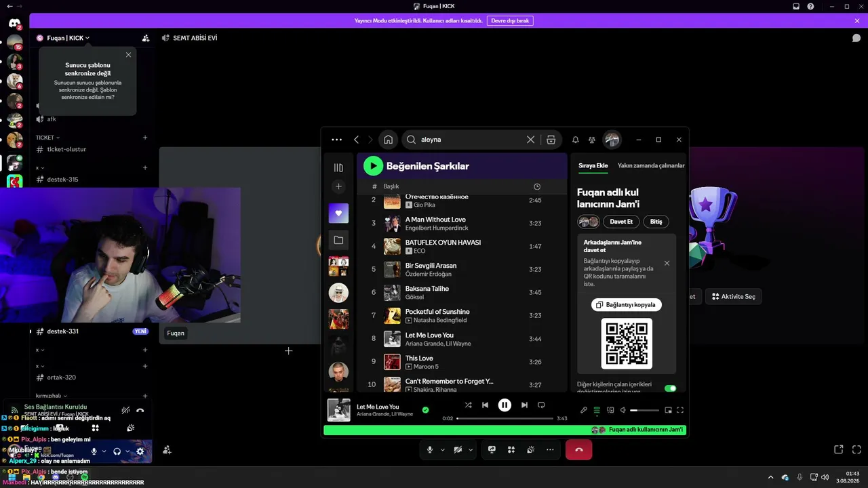
Task: Open Spotify friend activity icon
Action: [592, 140]
